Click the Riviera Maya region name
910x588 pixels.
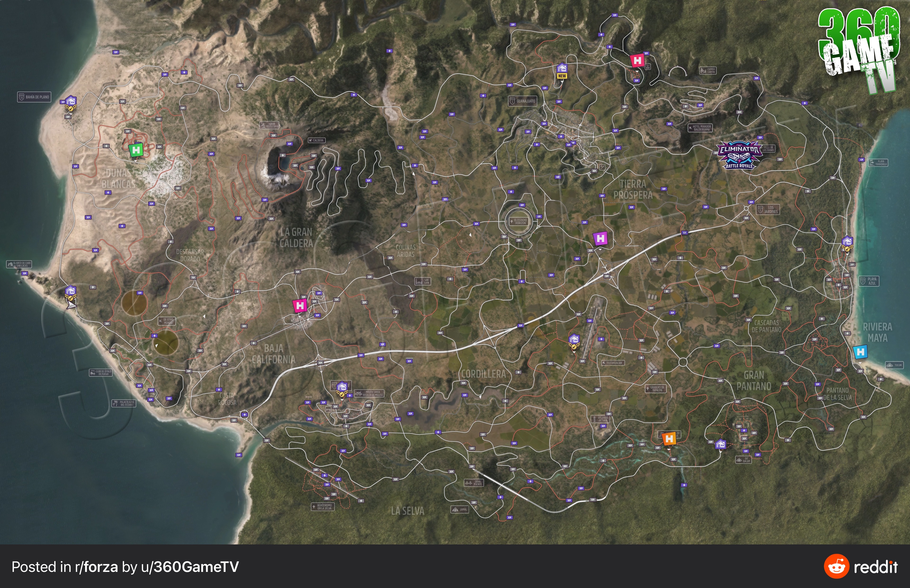pyautogui.click(x=878, y=332)
